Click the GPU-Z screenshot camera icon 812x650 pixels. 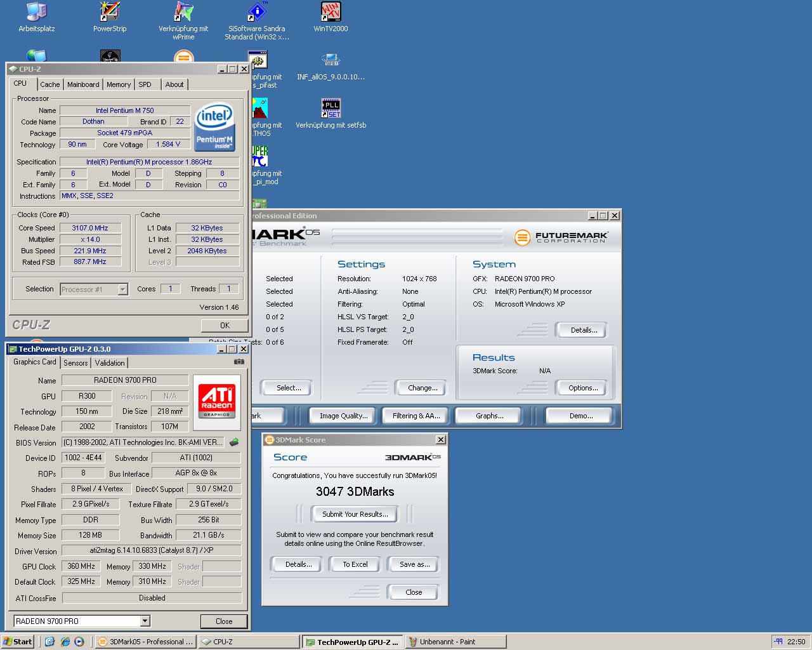pos(239,362)
